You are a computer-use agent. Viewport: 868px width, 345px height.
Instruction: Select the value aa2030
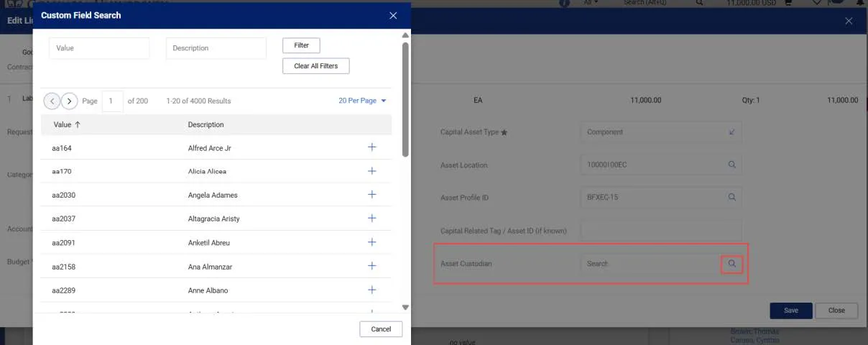point(64,195)
